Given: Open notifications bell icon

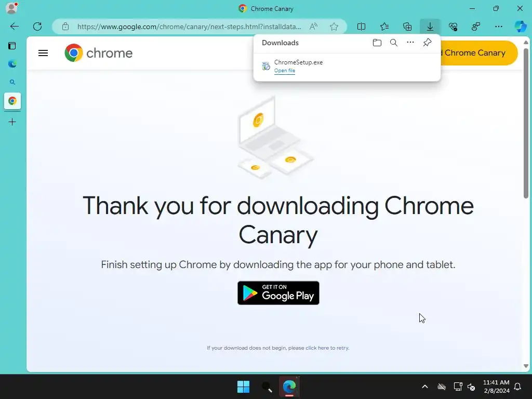Looking at the screenshot, I should 518,387.
